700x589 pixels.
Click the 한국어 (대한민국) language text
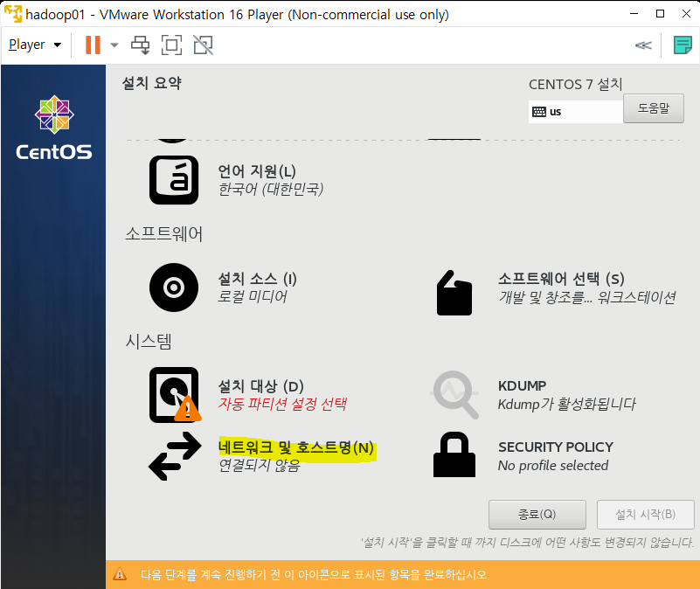pos(271,189)
